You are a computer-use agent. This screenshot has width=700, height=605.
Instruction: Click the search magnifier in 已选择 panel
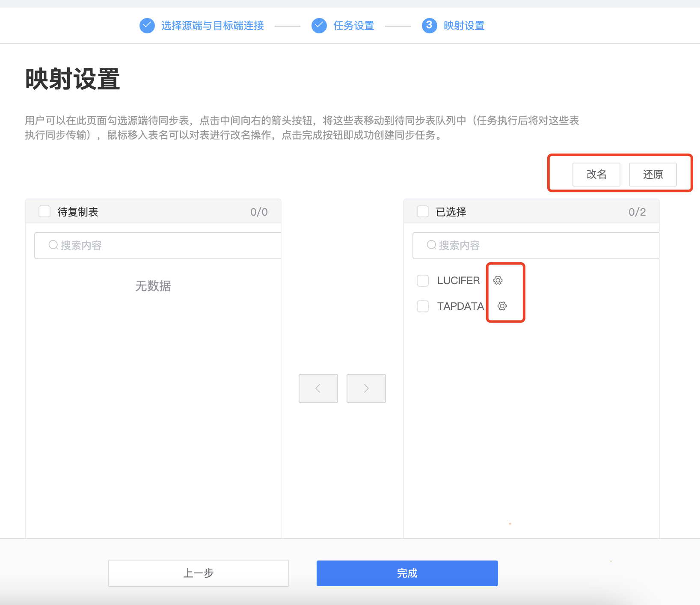(430, 245)
